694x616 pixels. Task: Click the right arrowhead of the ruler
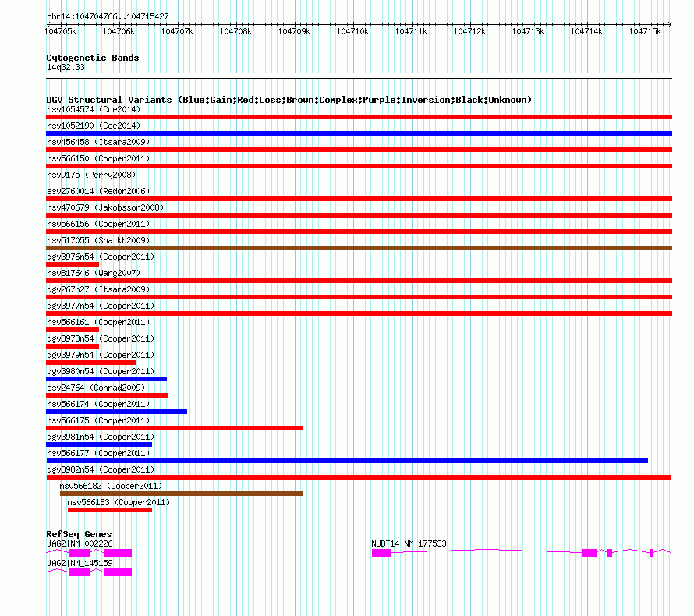point(670,24)
